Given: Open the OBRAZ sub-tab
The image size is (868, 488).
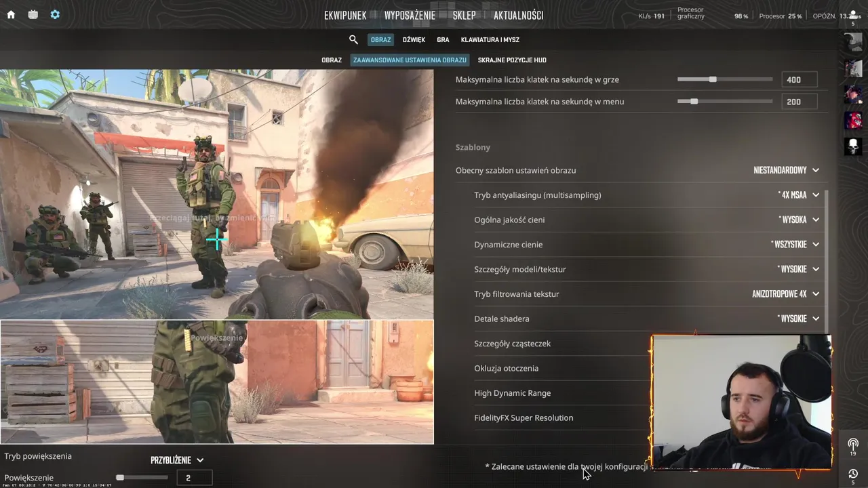Looking at the screenshot, I should coord(332,60).
